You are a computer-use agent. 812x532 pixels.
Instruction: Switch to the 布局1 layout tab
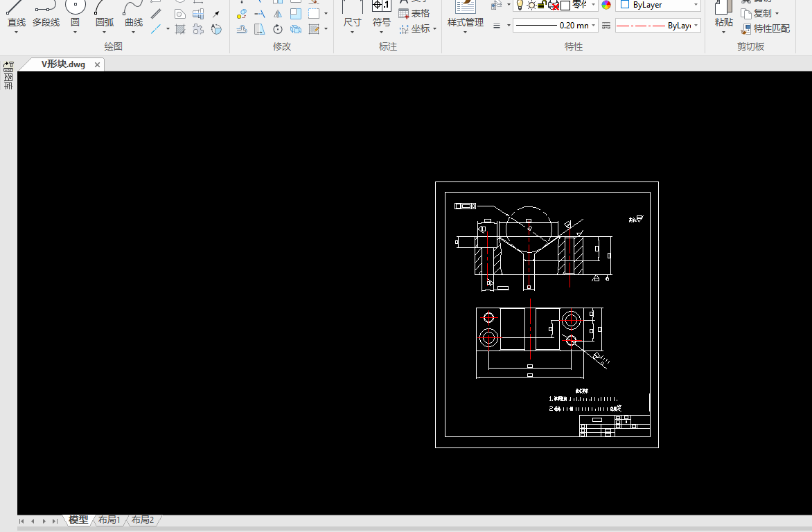point(109,520)
